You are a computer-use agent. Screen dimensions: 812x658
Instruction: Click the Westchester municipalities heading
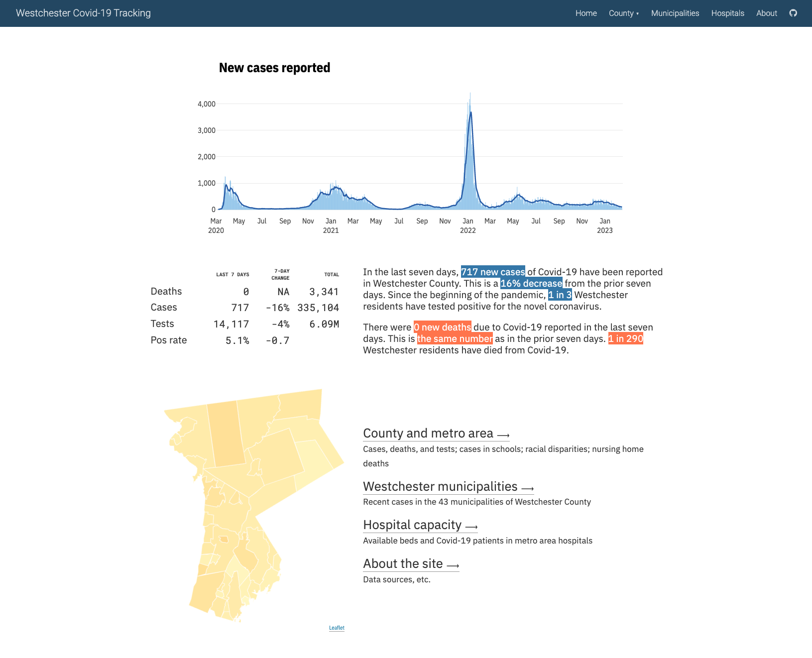pyautogui.click(x=441, y=486)
